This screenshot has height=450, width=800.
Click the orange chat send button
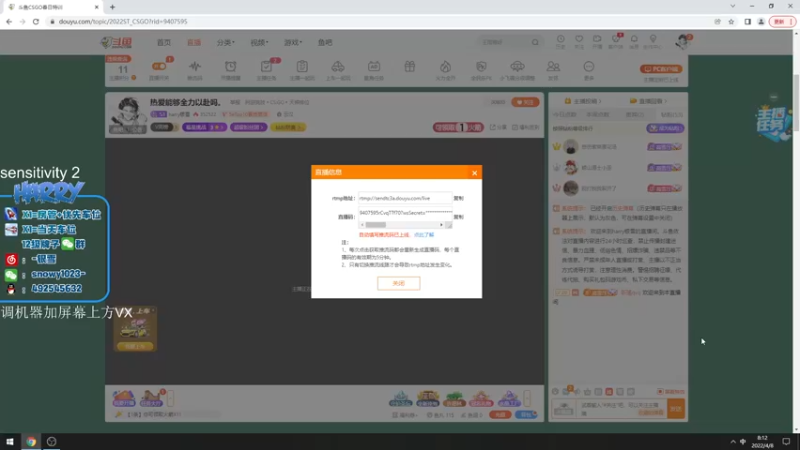676,409
